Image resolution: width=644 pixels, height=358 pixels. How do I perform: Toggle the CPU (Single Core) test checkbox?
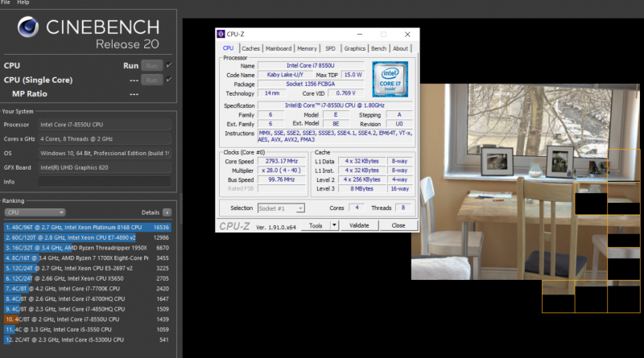[168, 80]
